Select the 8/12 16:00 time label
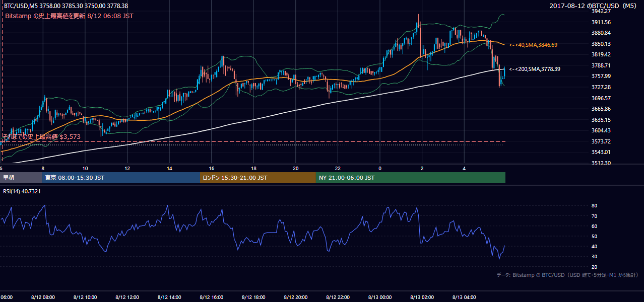 pyautogui.click(x=211, y=297)
